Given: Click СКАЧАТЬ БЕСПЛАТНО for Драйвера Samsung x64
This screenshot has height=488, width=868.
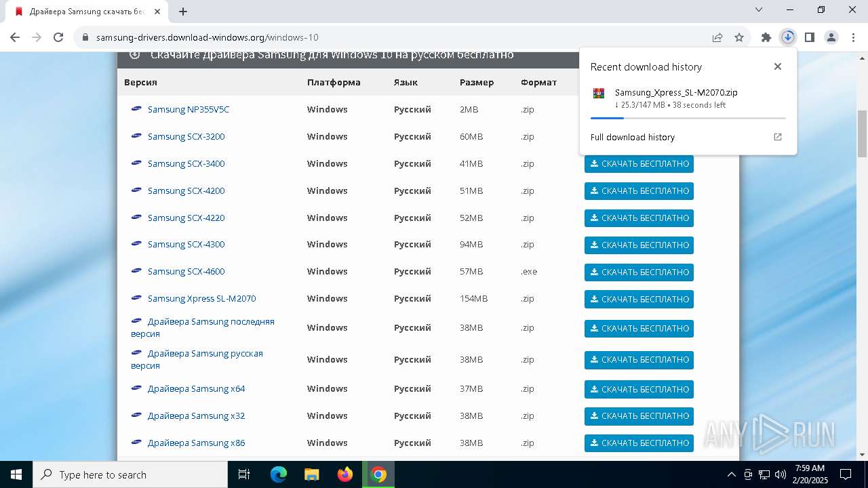Looking at the screenshot, I should pyautogui.click(x=639, y=389).
